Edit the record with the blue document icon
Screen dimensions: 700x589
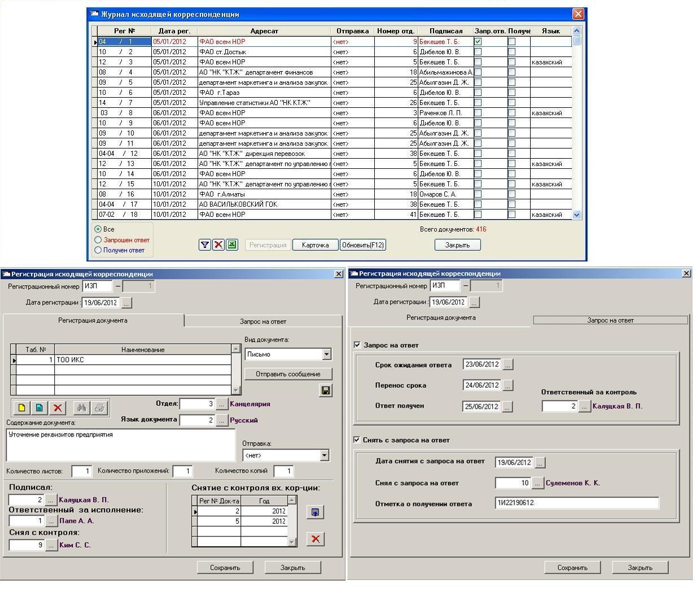(39, 408)
